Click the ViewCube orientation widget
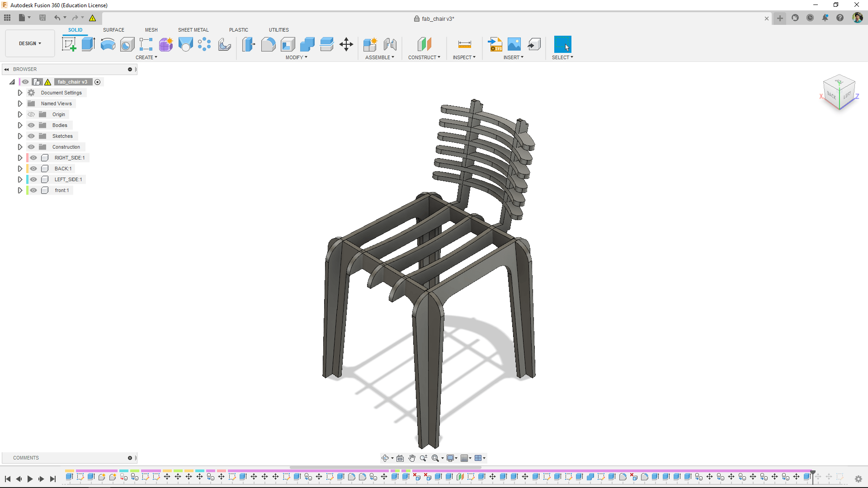The image size is (868, 488). 839,92
